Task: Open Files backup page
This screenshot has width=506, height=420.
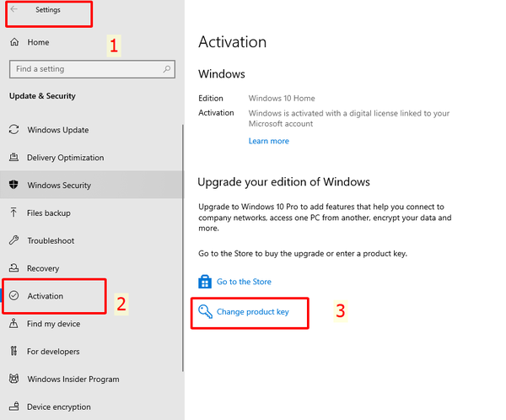Action: (91, 213)
